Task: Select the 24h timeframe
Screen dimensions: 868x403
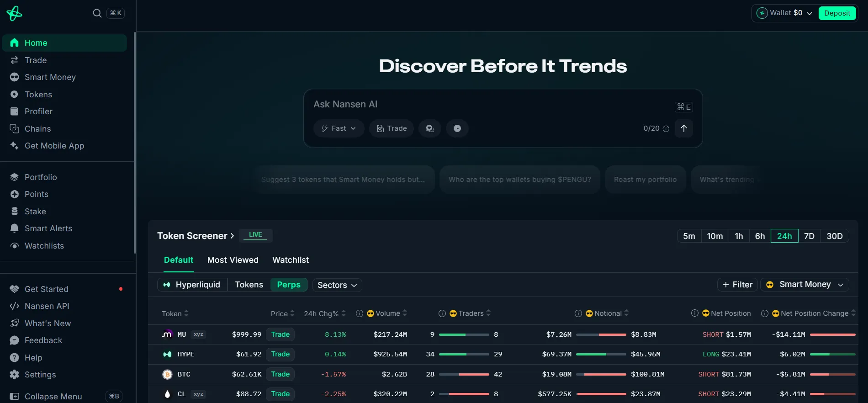Action: (784, 236)
